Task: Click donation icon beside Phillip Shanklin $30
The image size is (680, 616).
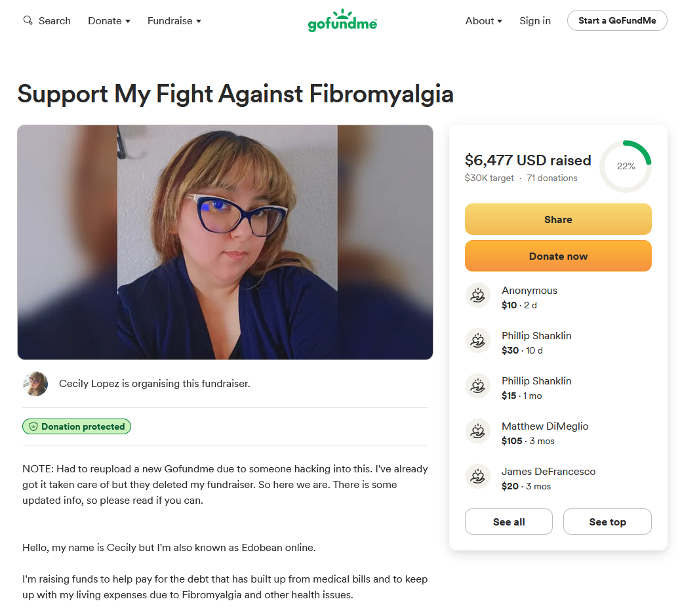Action: (x=478, y=341)
